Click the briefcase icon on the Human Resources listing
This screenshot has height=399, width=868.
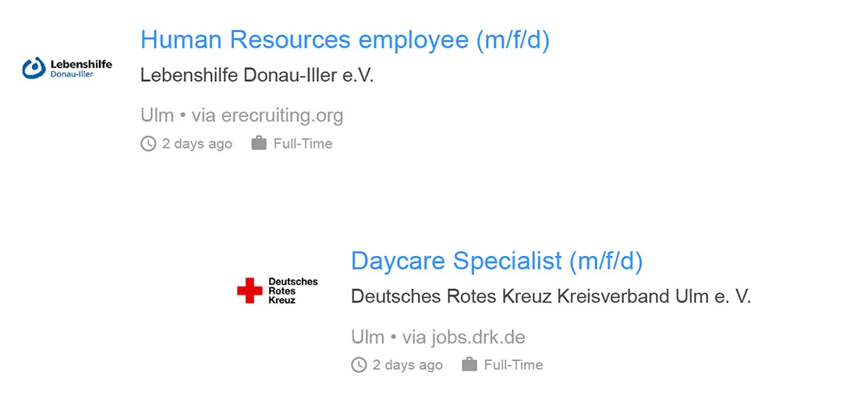[259, 144]
